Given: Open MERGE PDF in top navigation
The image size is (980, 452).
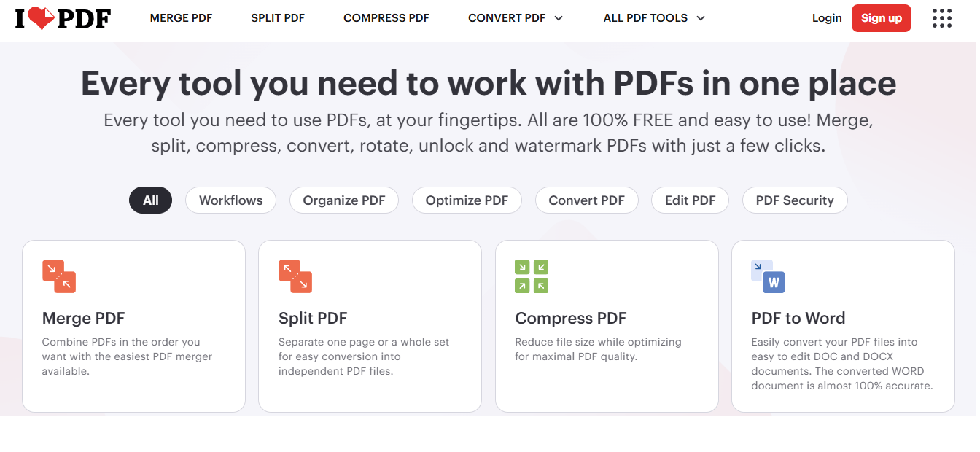Looking at the screenshot, I should pos(181,18).
